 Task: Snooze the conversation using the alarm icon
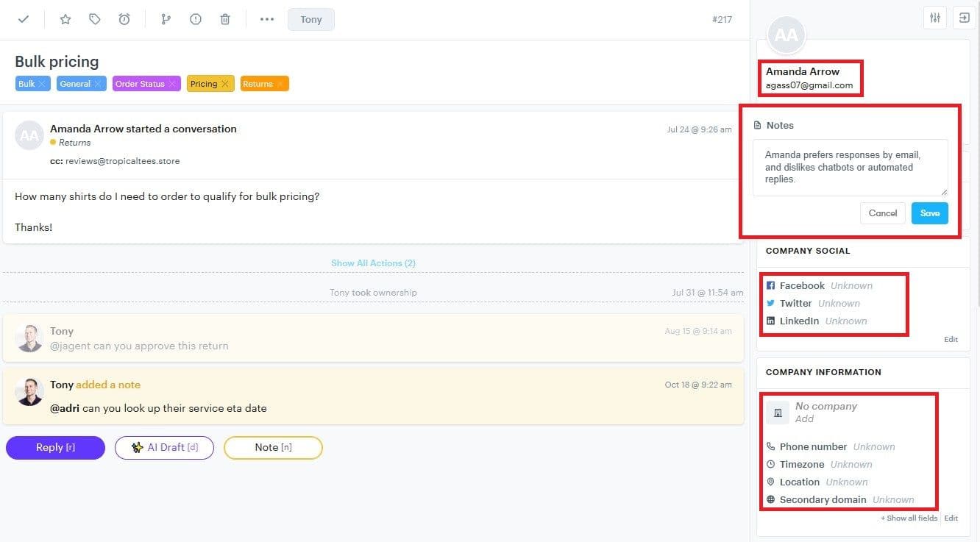click(124, 19)
